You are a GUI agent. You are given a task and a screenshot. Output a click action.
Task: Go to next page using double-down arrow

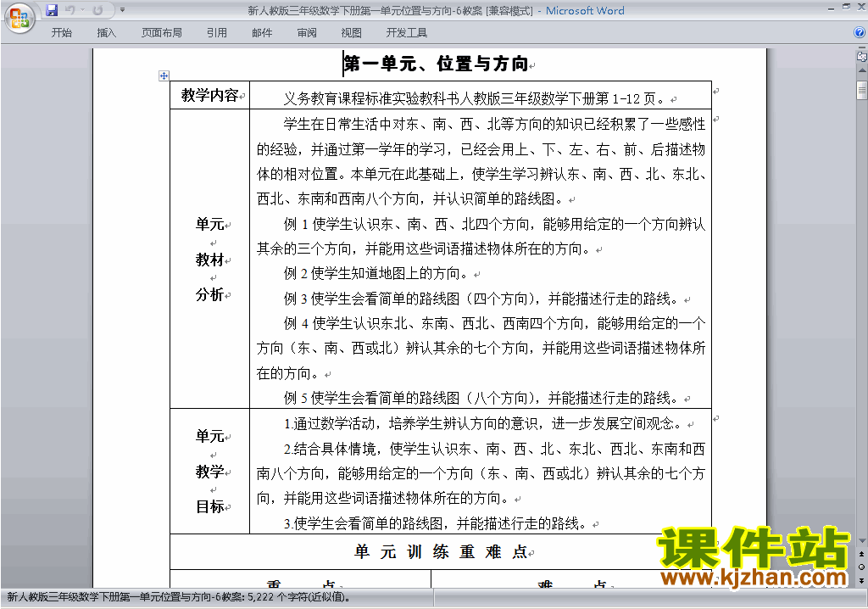(862, 580)
